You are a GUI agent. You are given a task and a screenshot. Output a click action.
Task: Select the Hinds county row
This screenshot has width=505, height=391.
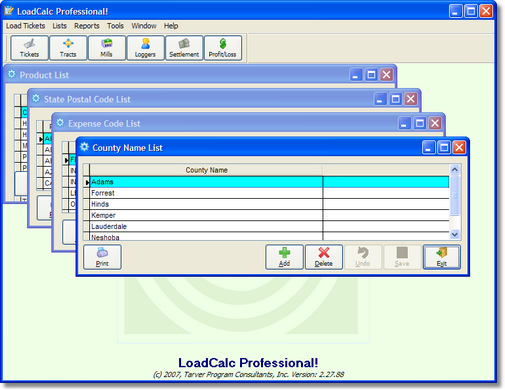tap(269, 204)
